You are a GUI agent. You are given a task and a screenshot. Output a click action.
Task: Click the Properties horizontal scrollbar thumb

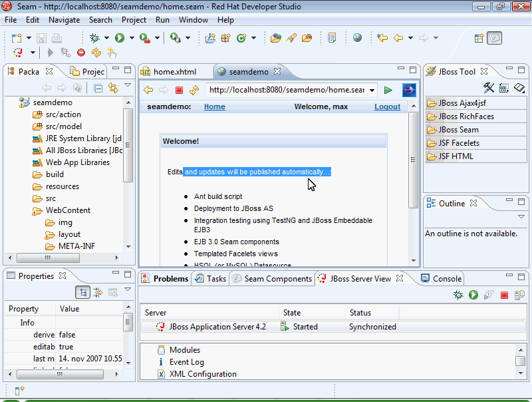click(x=60, y=374)
